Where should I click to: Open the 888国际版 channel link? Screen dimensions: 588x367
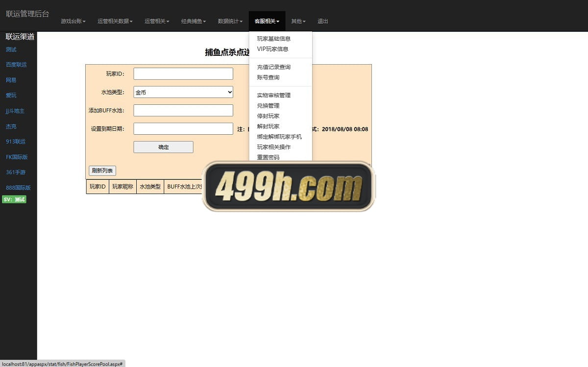[x=18, y=188]
